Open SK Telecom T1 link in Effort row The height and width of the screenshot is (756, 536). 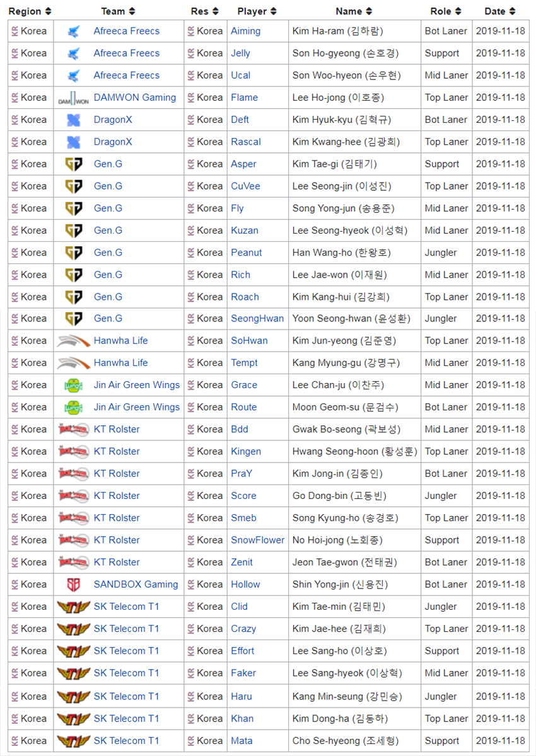coord(127,651)
